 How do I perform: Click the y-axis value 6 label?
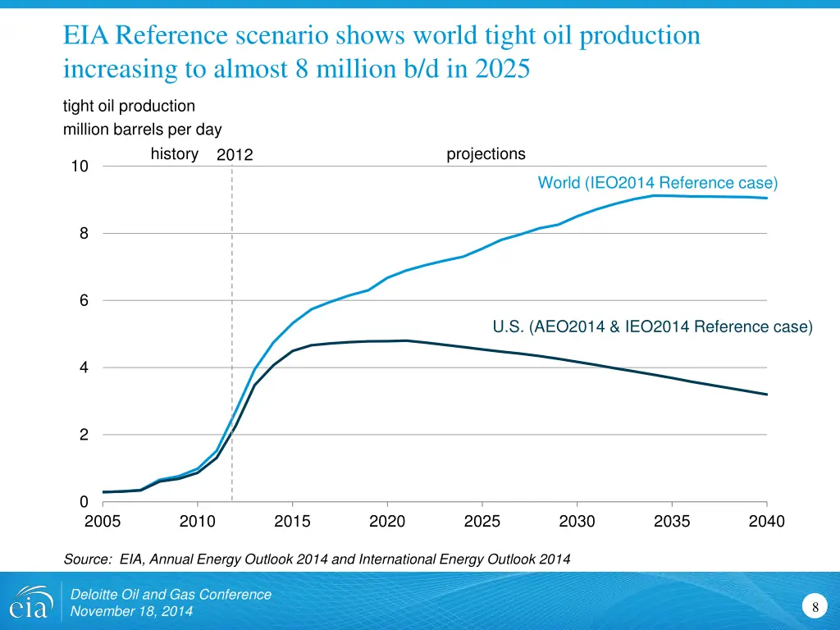pyautogui.click(x=84, y=301)
